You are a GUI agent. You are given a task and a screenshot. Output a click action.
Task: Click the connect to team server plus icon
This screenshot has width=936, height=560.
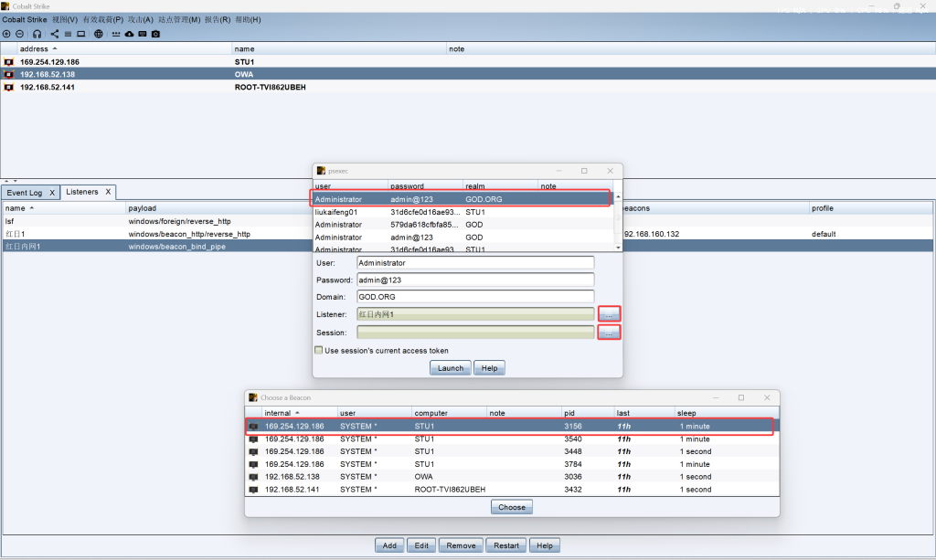tap(6, 34)
